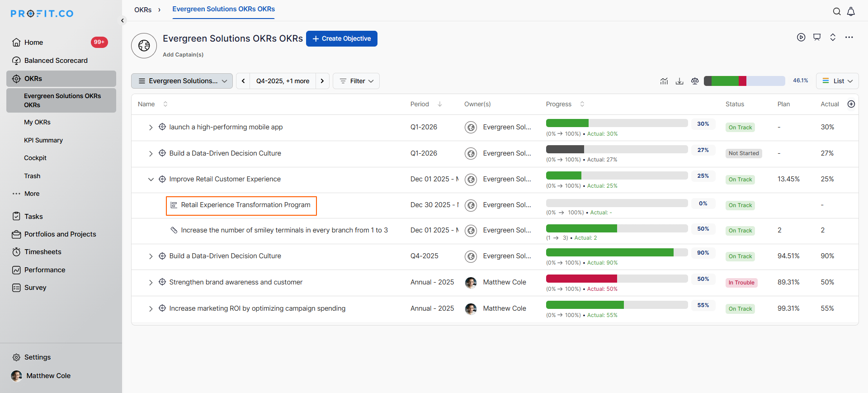Click the Add Captain(s) link
This screenshot has width=868, height=393.
point(183,55)
